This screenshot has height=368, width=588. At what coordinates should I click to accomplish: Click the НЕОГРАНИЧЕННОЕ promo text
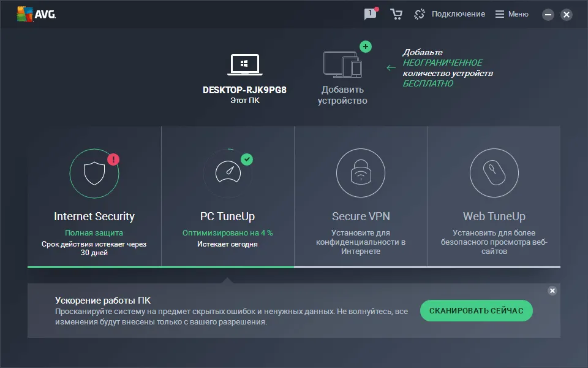pyautogui.click(x=442, y=63)
